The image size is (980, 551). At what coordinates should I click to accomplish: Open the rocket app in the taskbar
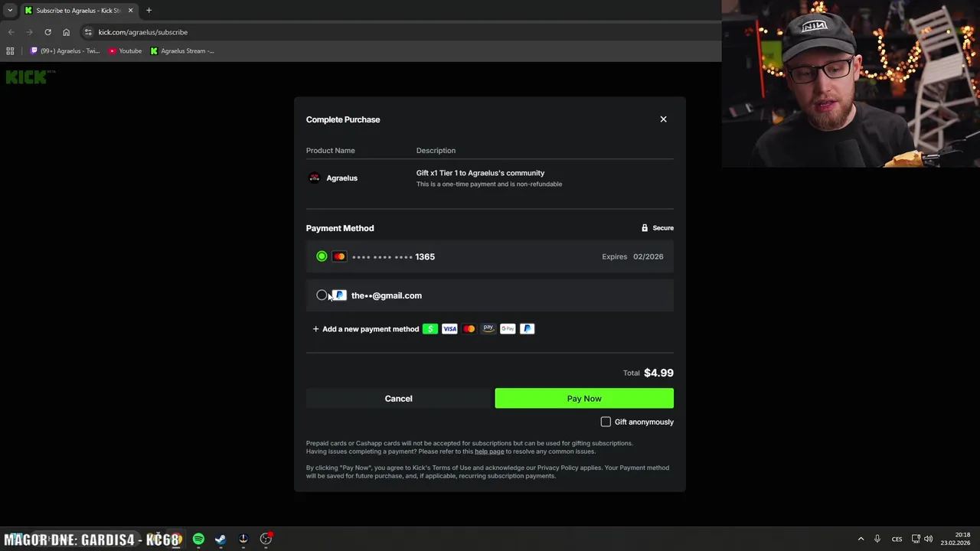point(243,540)
